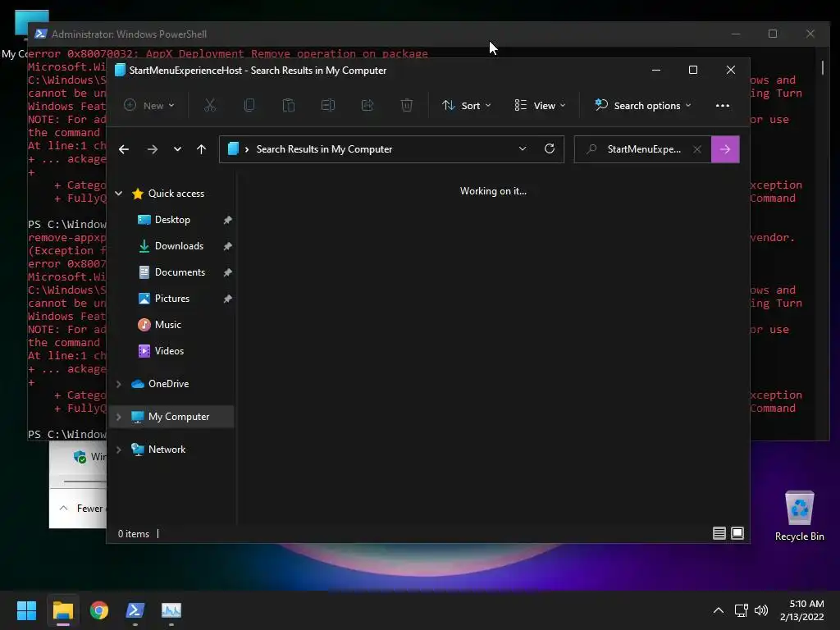Image resolution: width=840 pixels, height=630 pixels.
Task: Click the network tray icon
Action: click(742, 610)
